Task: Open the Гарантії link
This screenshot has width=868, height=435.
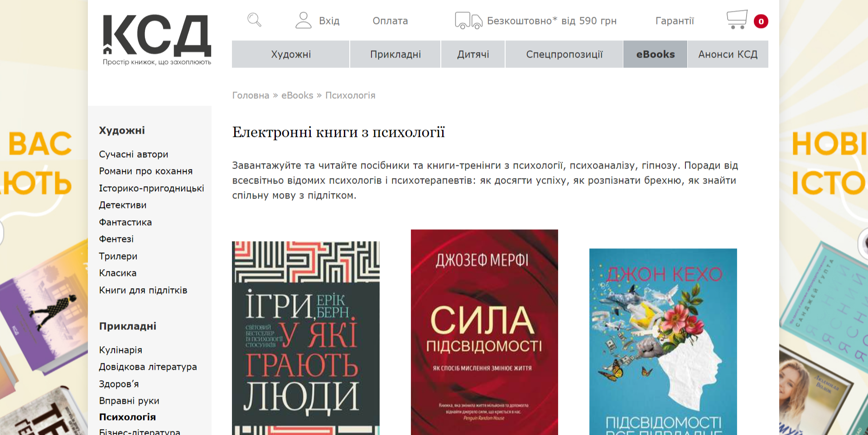Action: pyautogui.click(x=675, y=21)
